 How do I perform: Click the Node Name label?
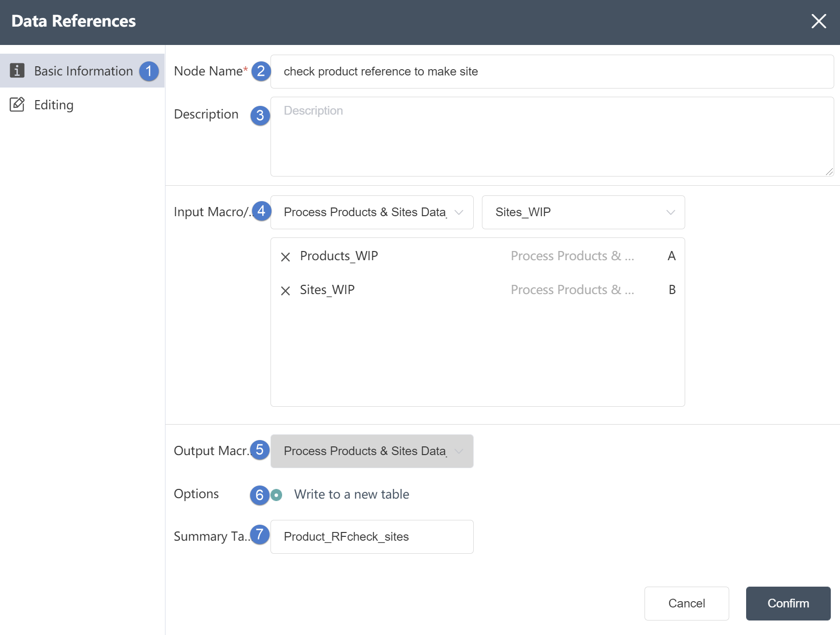click(210, 71)
